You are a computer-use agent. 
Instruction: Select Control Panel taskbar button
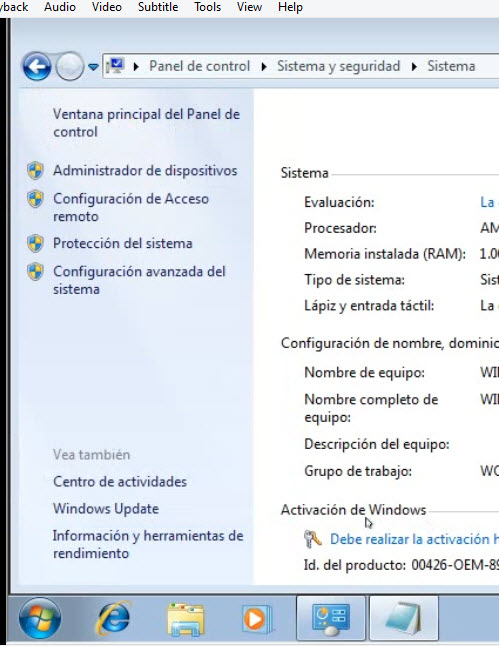coord(331,618)
